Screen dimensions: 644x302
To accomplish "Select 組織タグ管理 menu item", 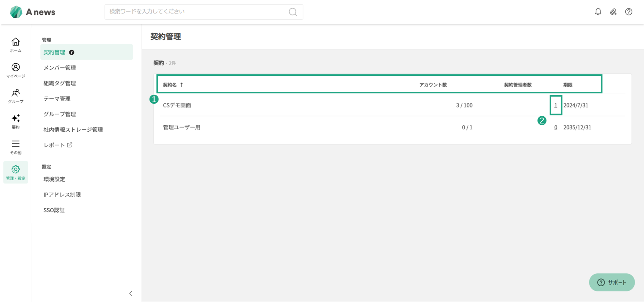I will point(60,83).
